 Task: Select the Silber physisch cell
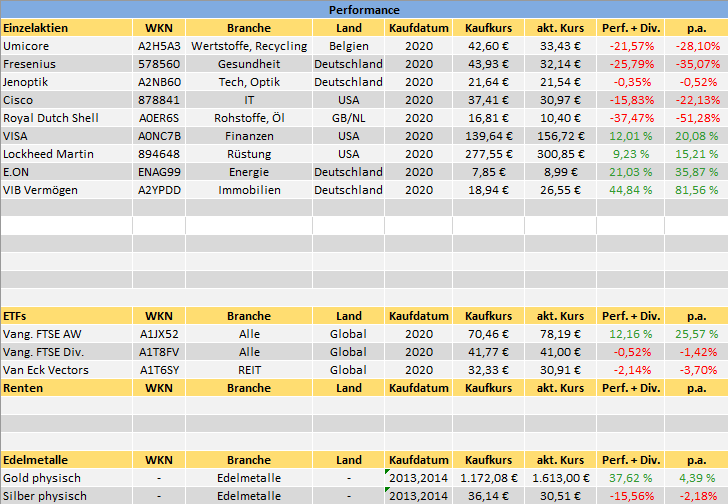pyautogui.click(x=67, y=496)
